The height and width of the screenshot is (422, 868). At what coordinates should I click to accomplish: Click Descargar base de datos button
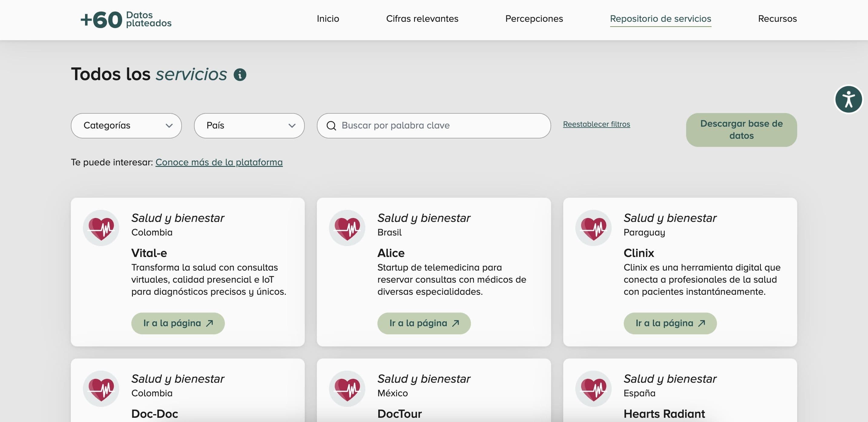click(x=741, y=130)
